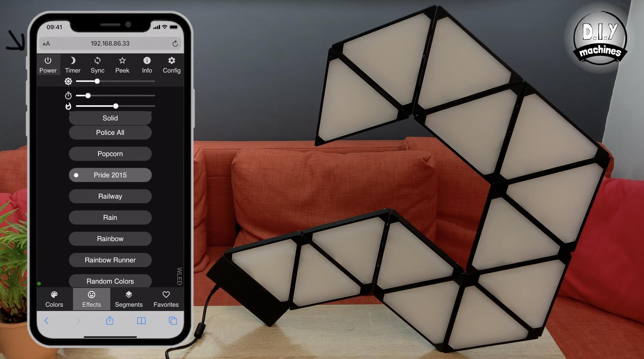644x359 pixels.
Task: Switch to Colors tab in WLED
Action: pyautogui.click(x=54, y=299)
